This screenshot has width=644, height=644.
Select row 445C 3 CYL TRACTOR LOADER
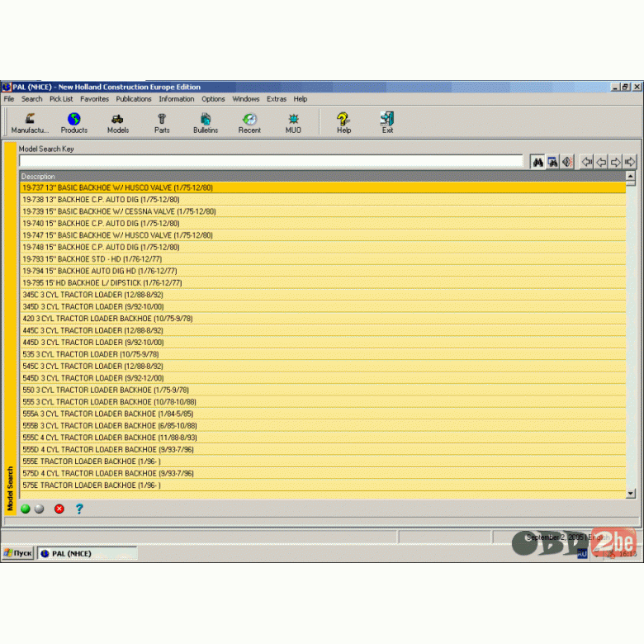click(x=322, y=330)
